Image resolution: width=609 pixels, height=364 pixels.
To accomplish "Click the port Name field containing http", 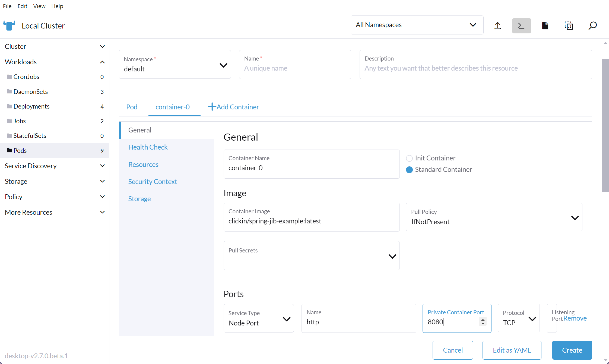I will pyautogui.click(x=359, y=318).
